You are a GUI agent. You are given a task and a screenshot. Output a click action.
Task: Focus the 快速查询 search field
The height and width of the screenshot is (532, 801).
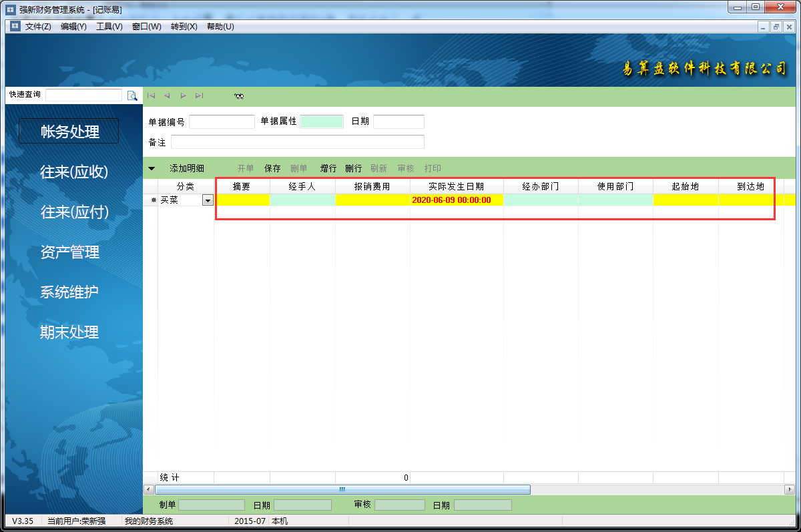(84, 95)
